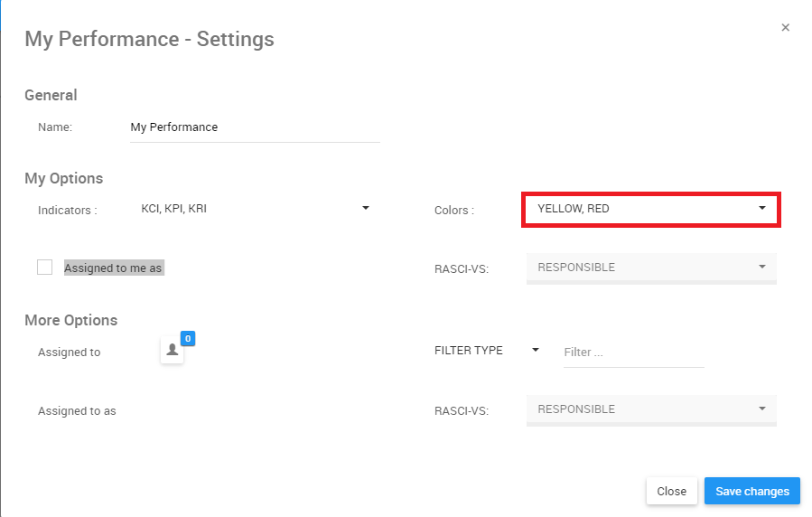The height and width of the screenshot is (517, 812).
Task: Click the Assigned to user icon
Action: point(173,351)
